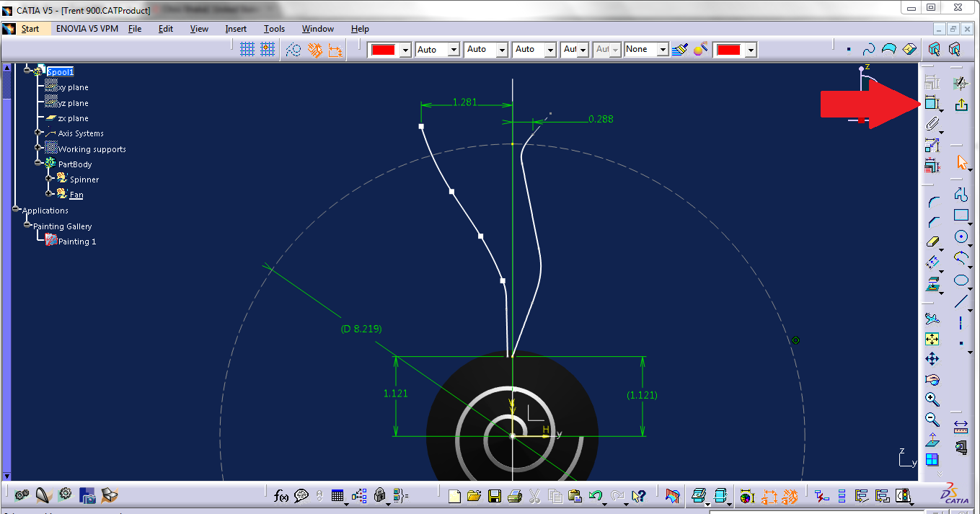This screenshot has height=514, width=980.
Task: Select the Mirror tool
Action: tap(932, 262)
